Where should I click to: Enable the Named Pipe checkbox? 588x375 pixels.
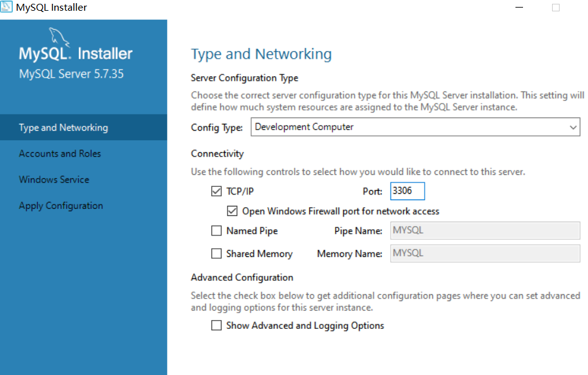pyautogui.click(x=216, y=230)
